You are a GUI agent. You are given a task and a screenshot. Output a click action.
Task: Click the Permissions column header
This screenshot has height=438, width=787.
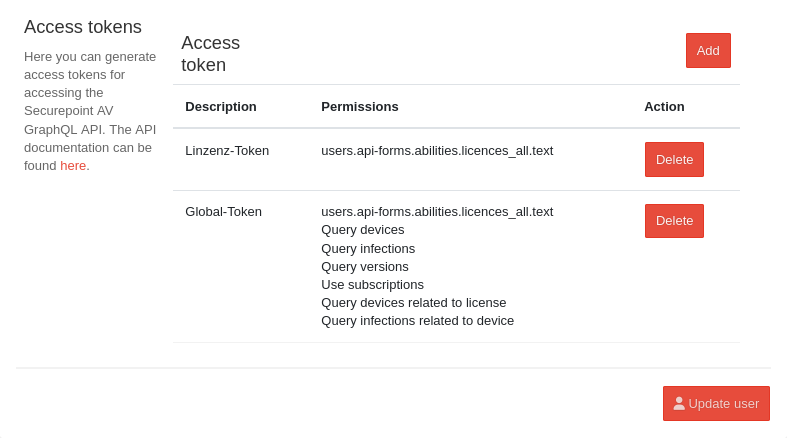tap(360, 106)
